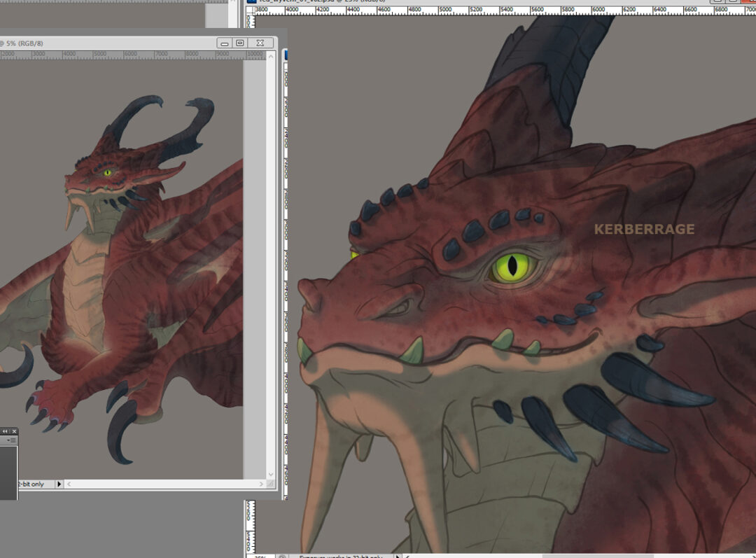The width and height of the screenshot is (756, 558).
Task: Click the '-bit only' status text in small window
Action: tap(31, 484)
